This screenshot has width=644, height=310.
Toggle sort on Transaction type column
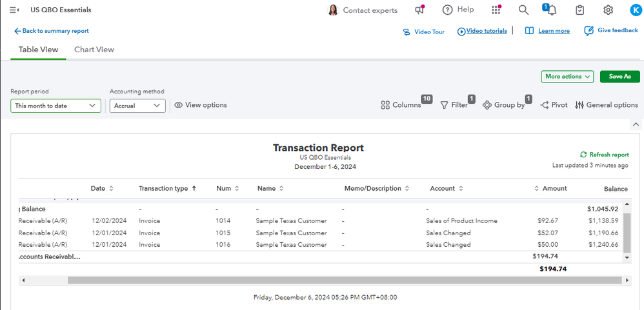(194, 188)
